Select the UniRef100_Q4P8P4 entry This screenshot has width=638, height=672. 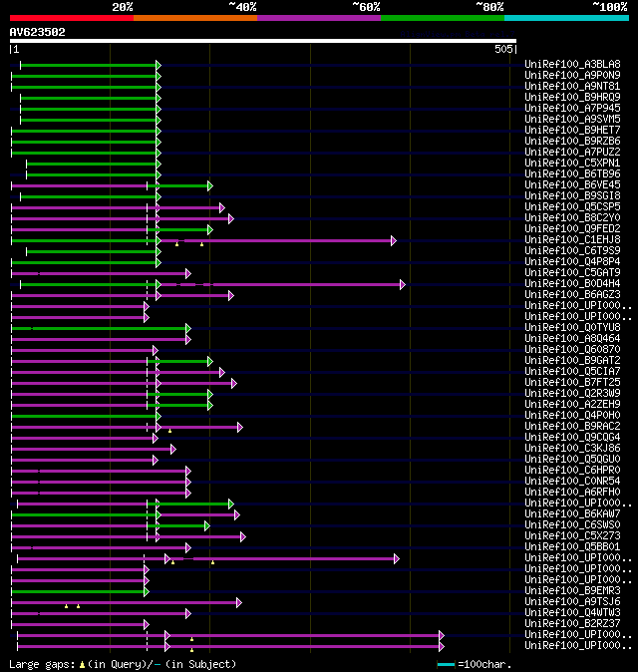(x=572, y=262)
